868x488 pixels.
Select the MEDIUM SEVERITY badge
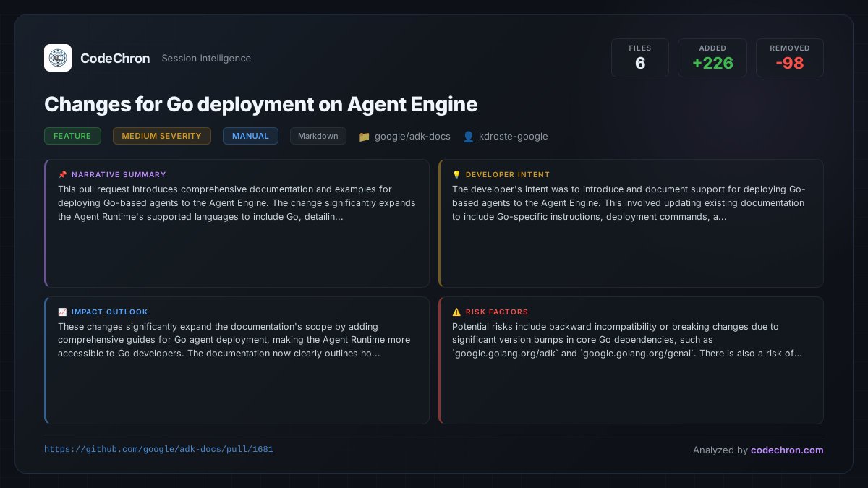coord(162,136)
